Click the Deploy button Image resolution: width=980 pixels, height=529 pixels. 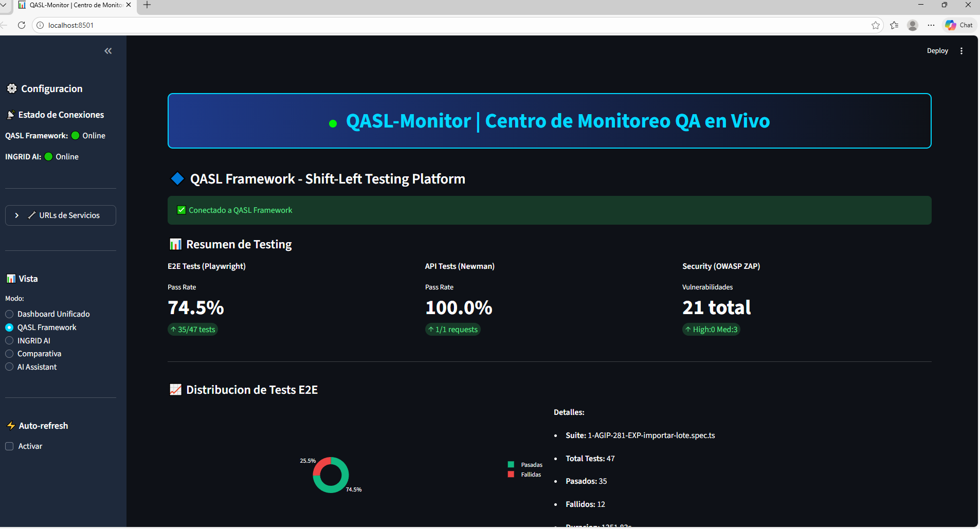[x=937, y=50]
